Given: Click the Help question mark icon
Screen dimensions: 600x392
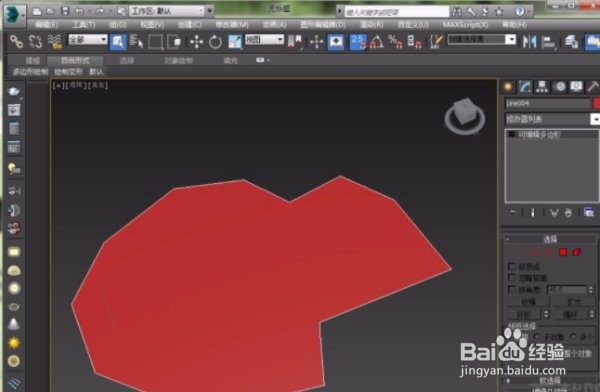Looking at the screenshot, I should tap(520, 11).
